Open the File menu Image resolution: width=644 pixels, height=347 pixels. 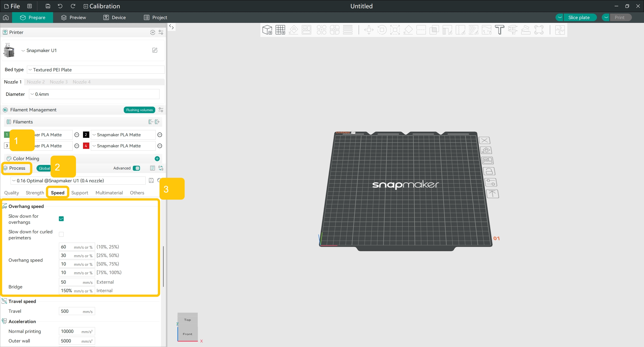(x=12, y=6)
